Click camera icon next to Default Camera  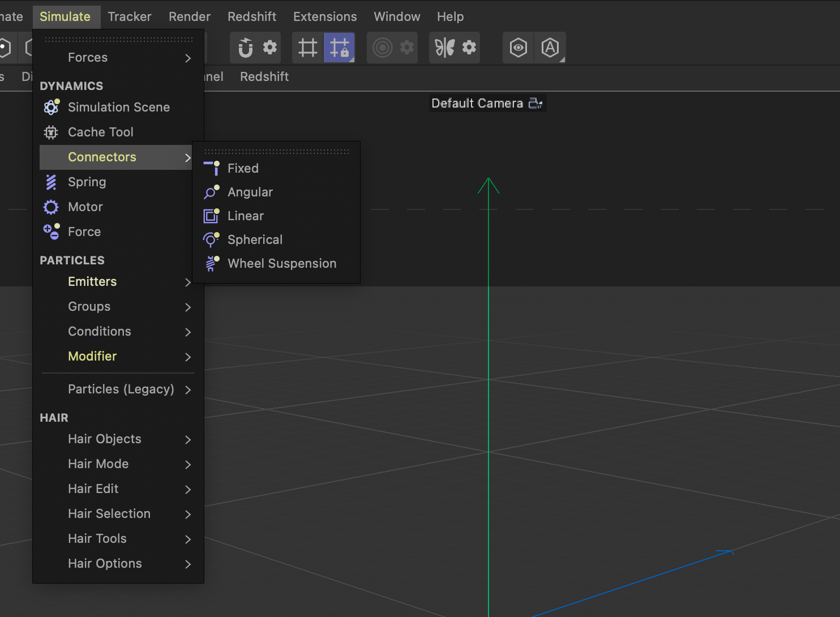[x=535, y=103]
